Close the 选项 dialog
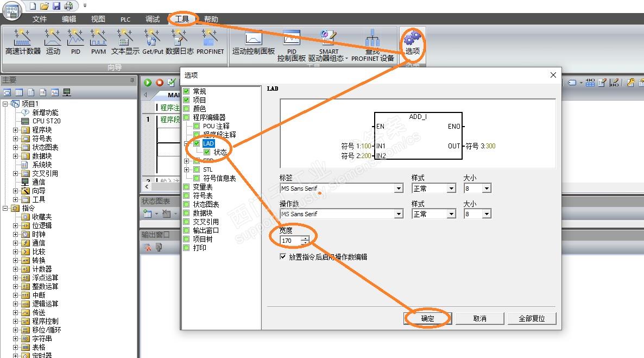644x358 pixels. coord(553,75)
